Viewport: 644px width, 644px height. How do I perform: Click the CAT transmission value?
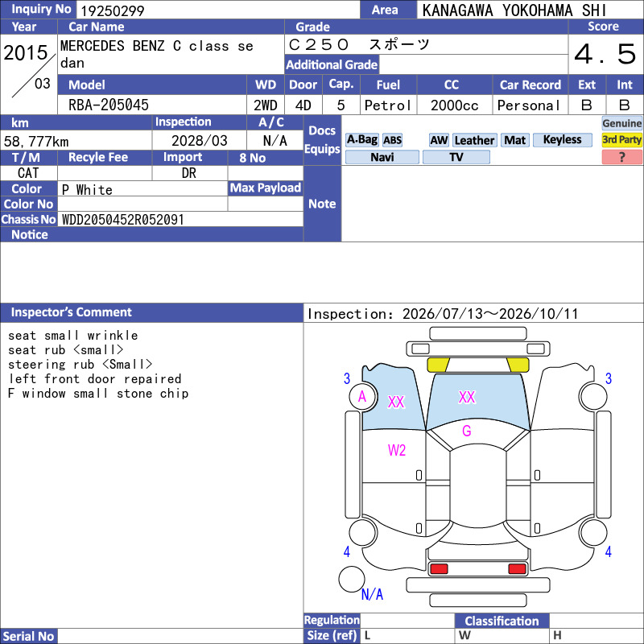coord(28,173)
